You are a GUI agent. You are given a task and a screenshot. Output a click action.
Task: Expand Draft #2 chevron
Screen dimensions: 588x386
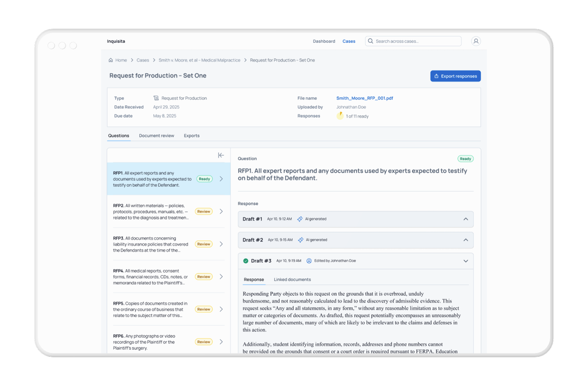pos(466,240)
